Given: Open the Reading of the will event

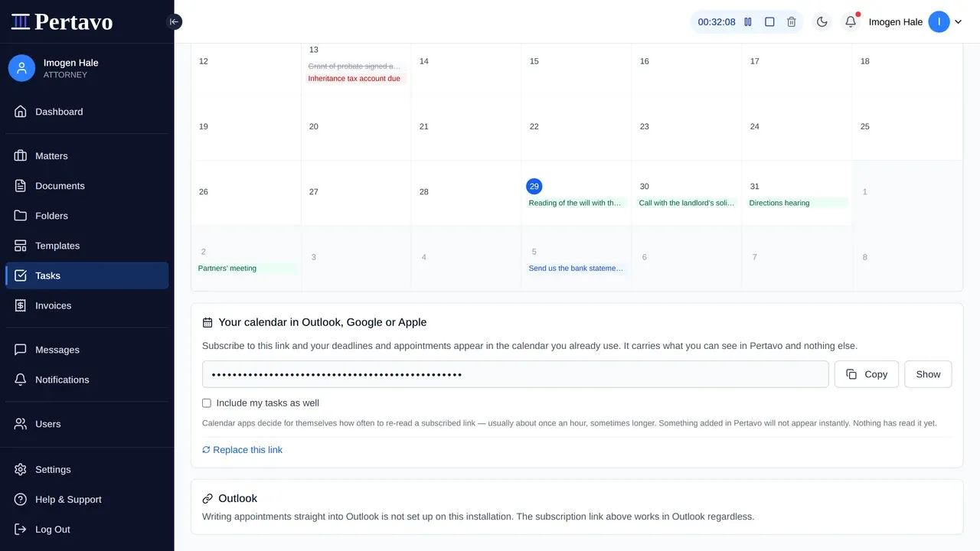Looking at the screenshot, I should pyautogui.click(x=576, y=203).
